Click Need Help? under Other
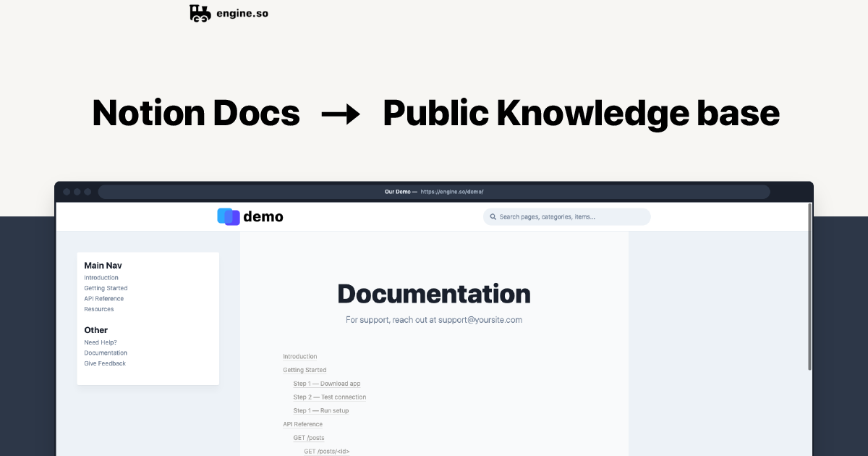The height and width of the screenshot is (456, 868). coord(101,342)
